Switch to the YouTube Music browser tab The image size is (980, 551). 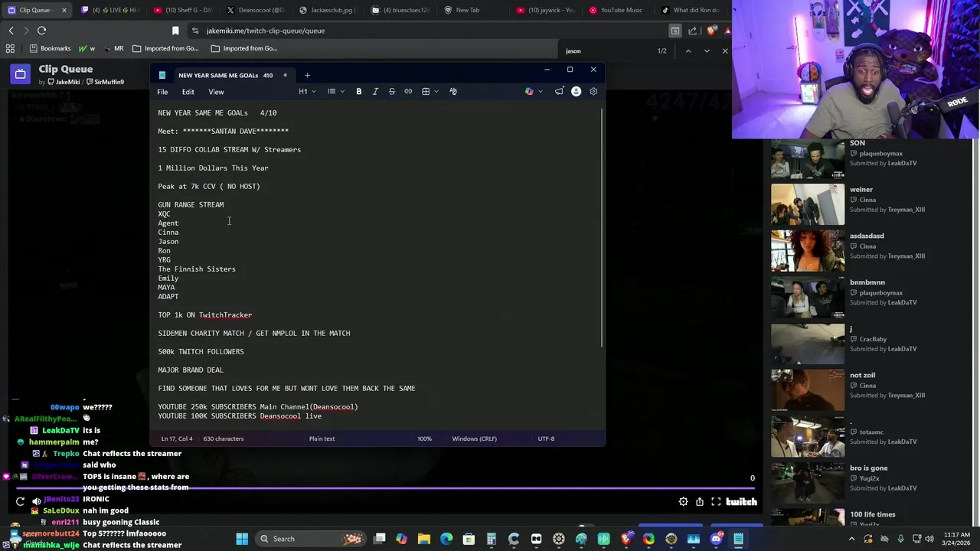tap(617, 10)
